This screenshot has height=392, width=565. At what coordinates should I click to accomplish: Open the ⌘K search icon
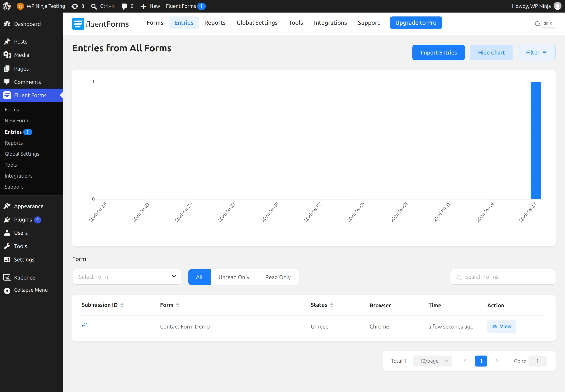[x=537, y=24]
